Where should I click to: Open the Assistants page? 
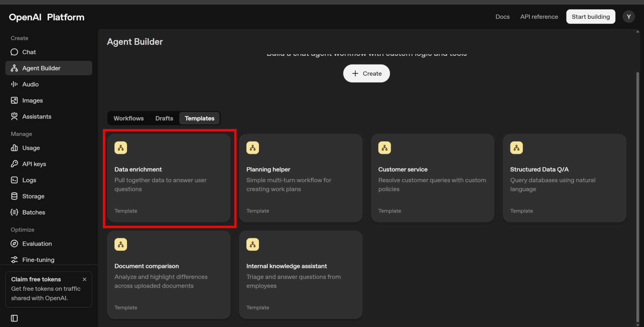pos(36,116)
